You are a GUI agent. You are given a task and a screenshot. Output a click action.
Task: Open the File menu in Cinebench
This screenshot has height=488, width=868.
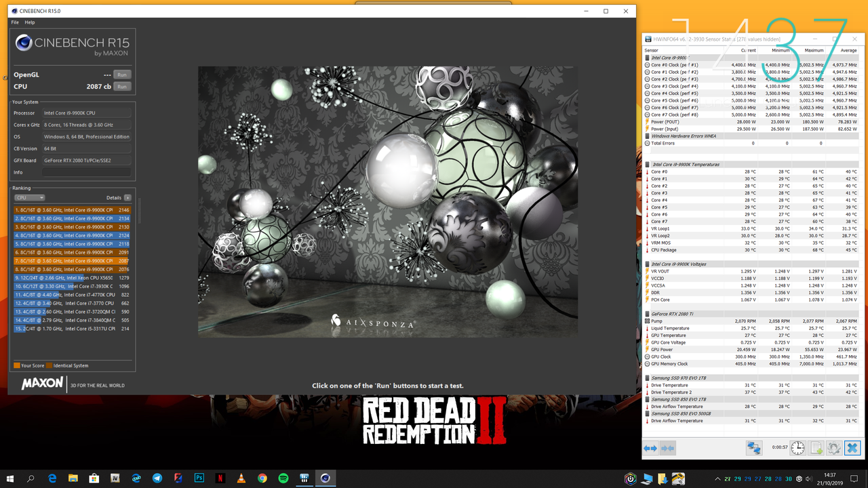pos(14,22)
